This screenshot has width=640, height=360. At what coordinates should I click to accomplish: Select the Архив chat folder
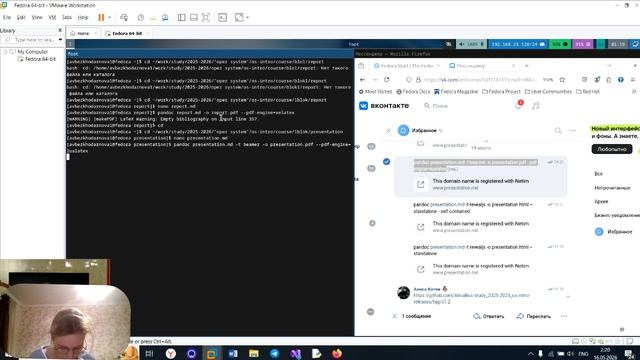(x=601, y=202)
